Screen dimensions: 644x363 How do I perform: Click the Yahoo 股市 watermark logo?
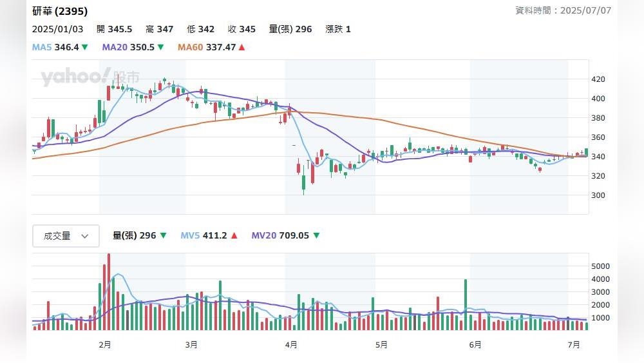[90, 77]
